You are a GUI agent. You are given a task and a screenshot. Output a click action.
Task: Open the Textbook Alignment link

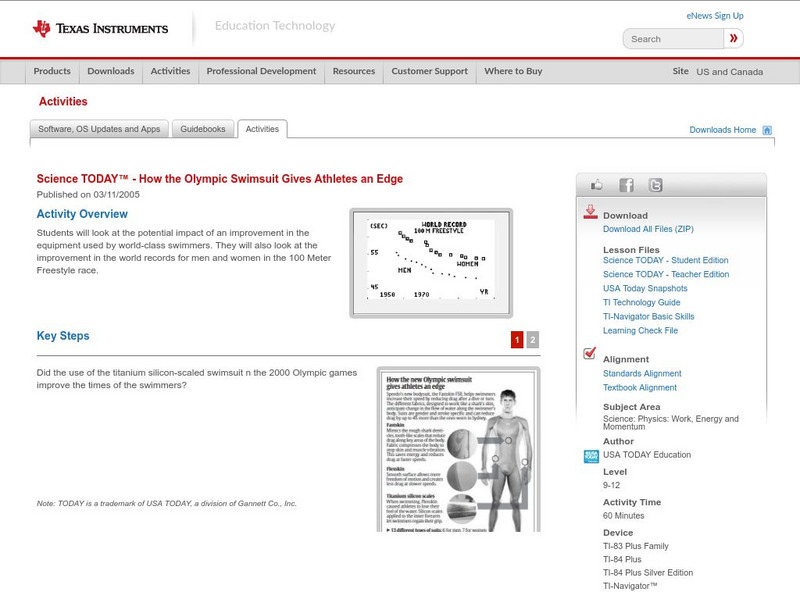pos(640,388)
